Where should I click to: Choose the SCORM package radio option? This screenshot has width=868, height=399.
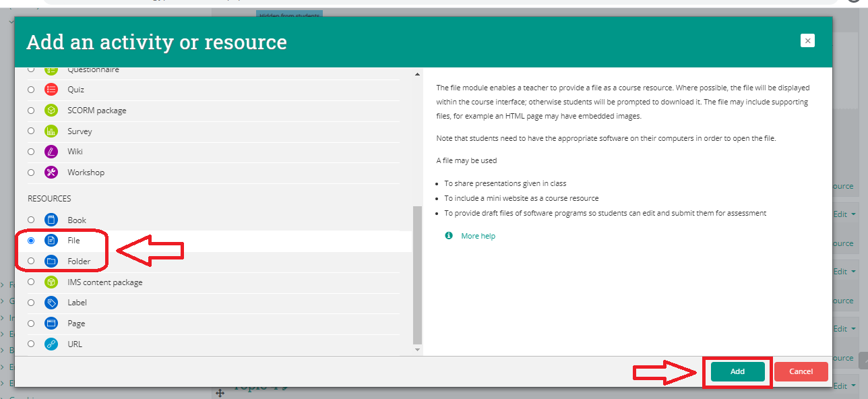point(31,111)
